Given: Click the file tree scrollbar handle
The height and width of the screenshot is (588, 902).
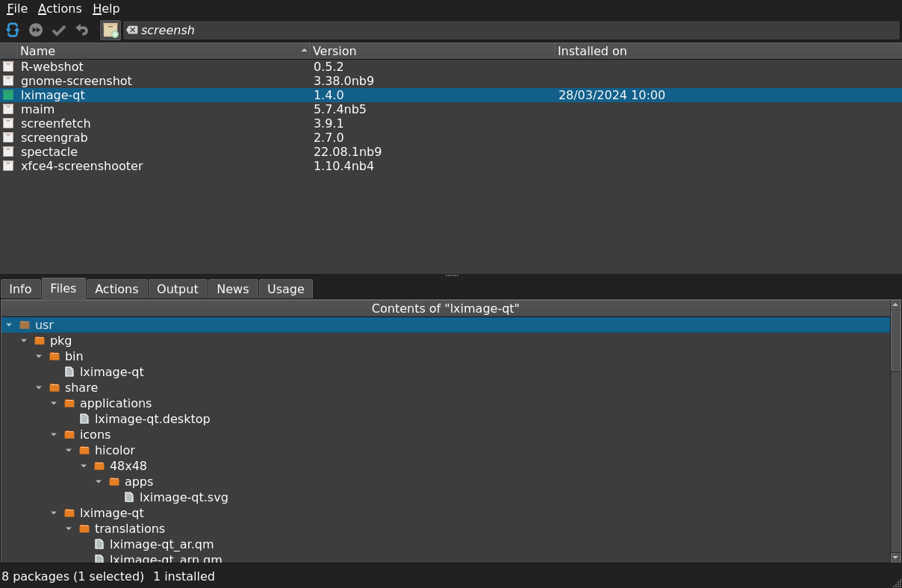Looking at the screenshot, I should (x=896, y=340).
